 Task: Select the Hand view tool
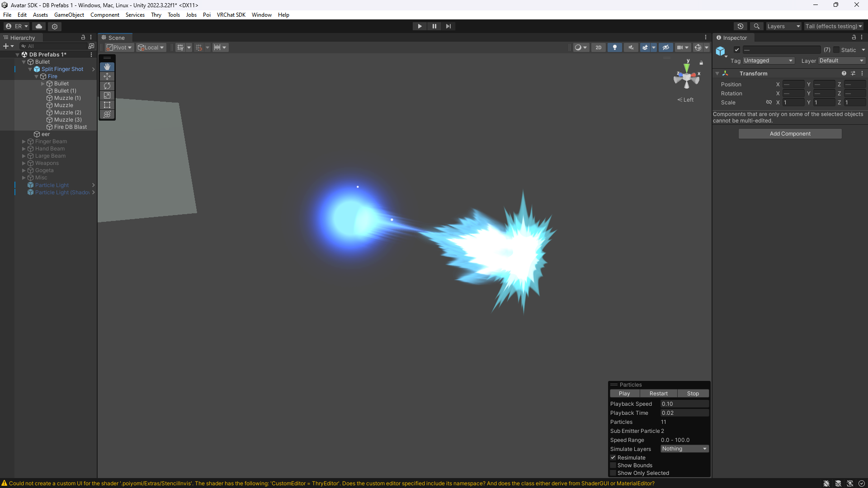click(x=107, y=67)
